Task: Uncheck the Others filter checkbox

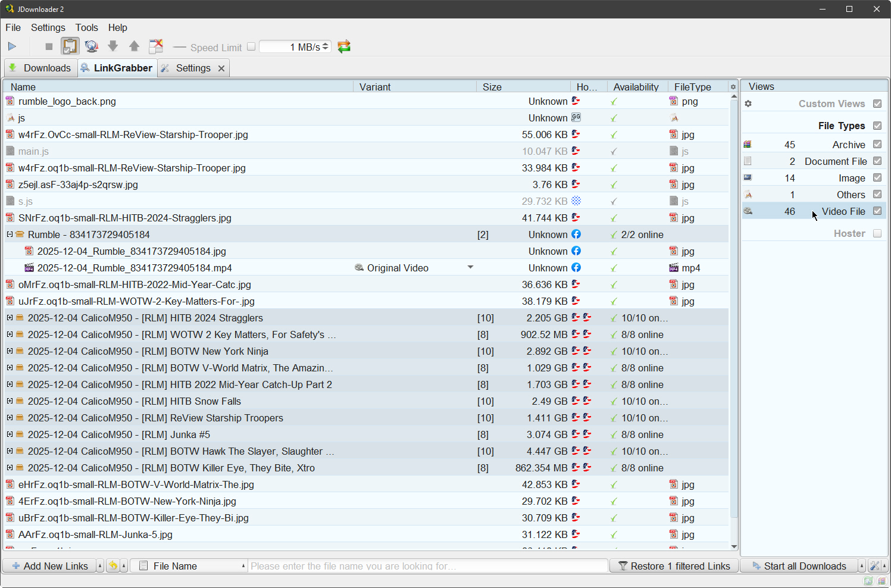Action: (877, 195)
